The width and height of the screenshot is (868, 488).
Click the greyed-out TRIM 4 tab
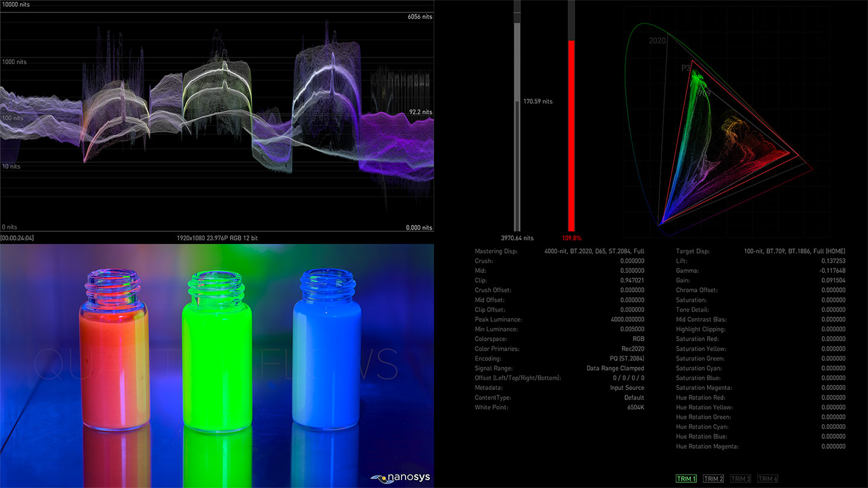767,478
